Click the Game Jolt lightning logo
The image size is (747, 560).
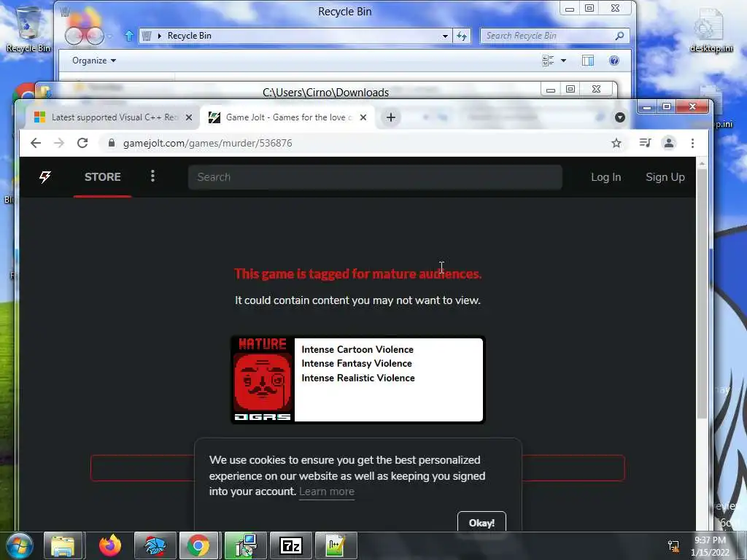tap(45, 177)
